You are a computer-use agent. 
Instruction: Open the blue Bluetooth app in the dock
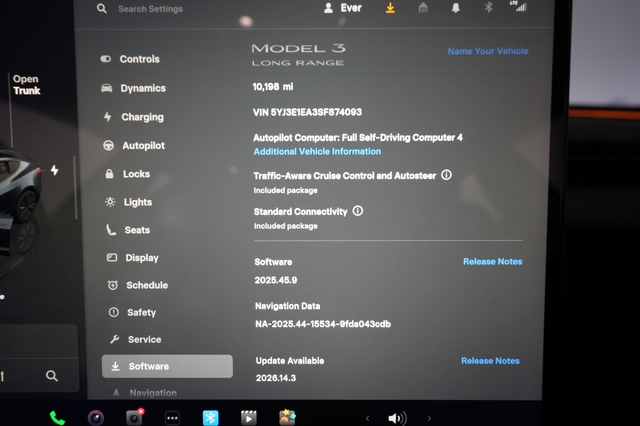(x=211, y=418)
